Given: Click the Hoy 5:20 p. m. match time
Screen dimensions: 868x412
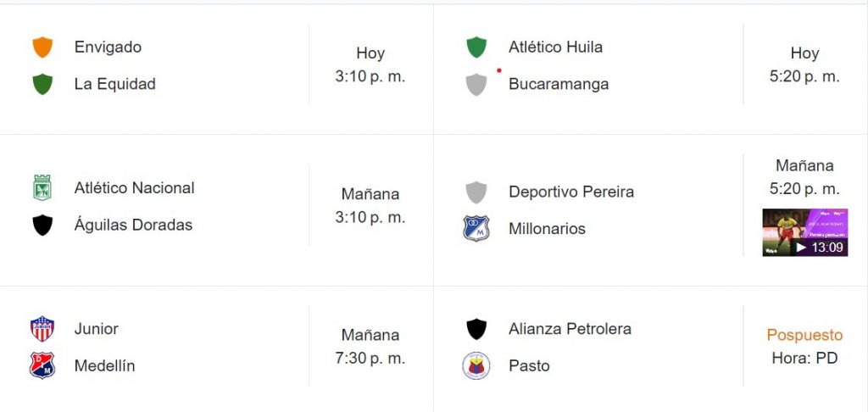Looking at the screenshot, I should (x=804, y=64).
